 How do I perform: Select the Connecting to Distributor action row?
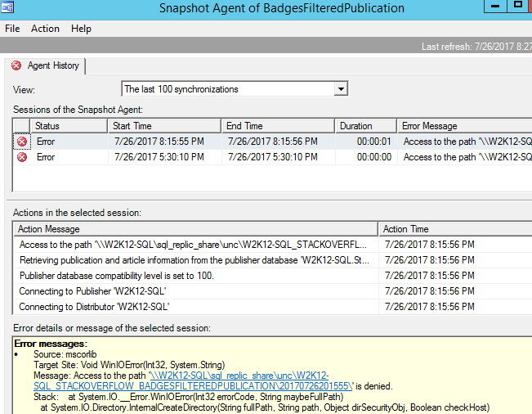[194, 307]
